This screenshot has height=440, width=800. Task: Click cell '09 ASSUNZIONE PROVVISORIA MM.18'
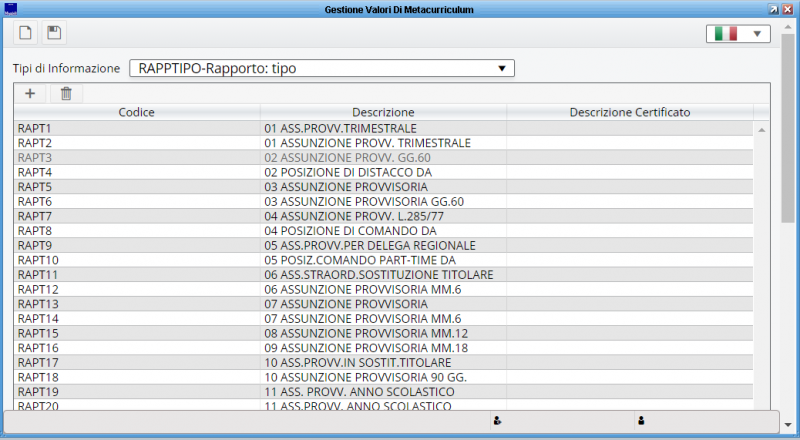(x=384, y=348)
